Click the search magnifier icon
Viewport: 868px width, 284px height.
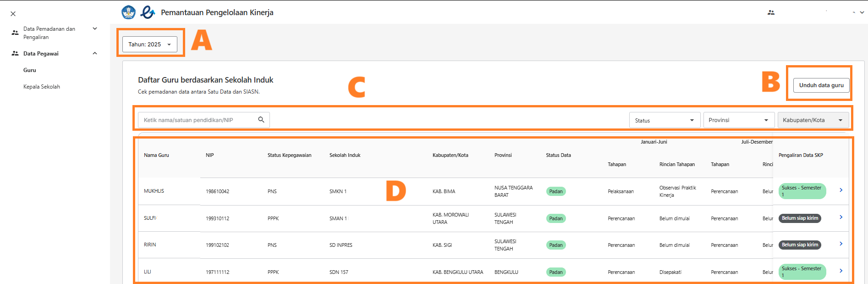pos(261,120)
